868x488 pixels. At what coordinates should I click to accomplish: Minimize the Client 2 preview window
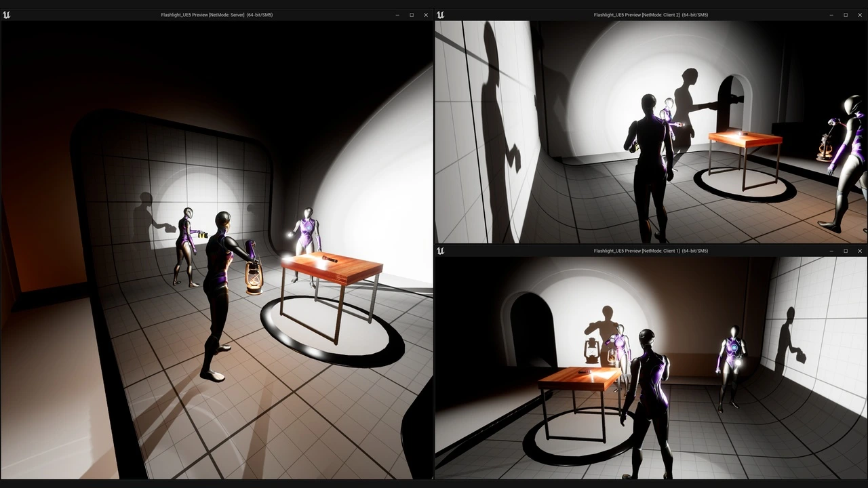[x=831, y=15]
